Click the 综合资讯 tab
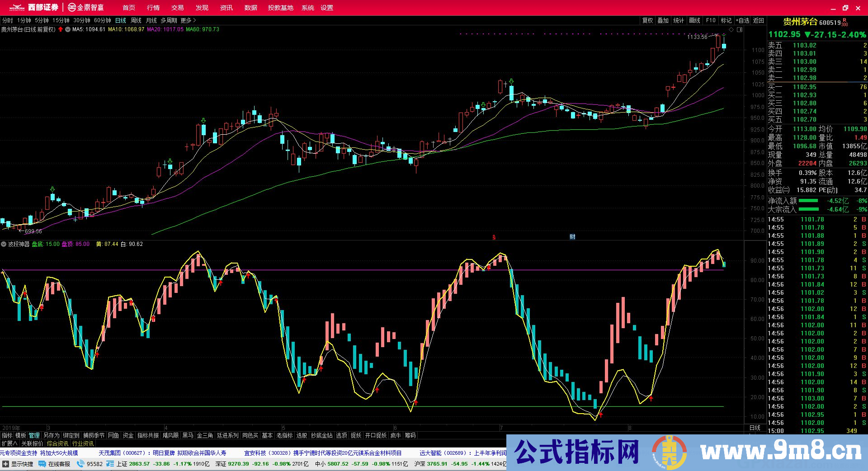This screenshot has width=868, height=471. [57, 443]
